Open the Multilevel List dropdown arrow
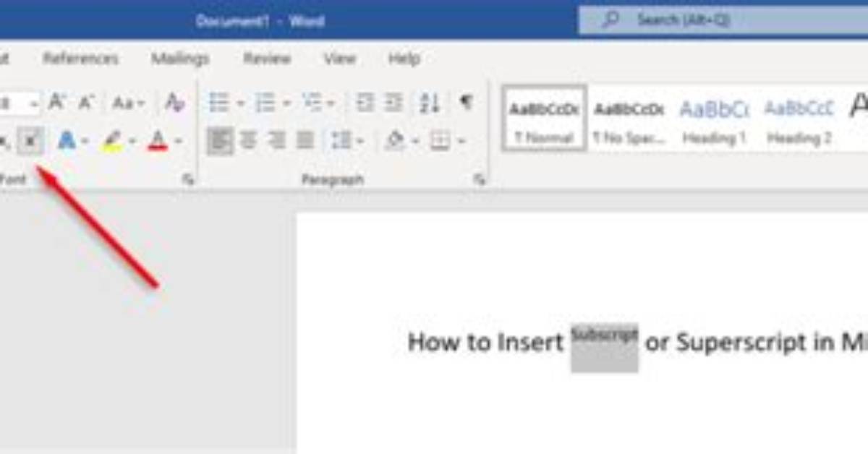This screenshot has height=454, width=868. (331, 104)
